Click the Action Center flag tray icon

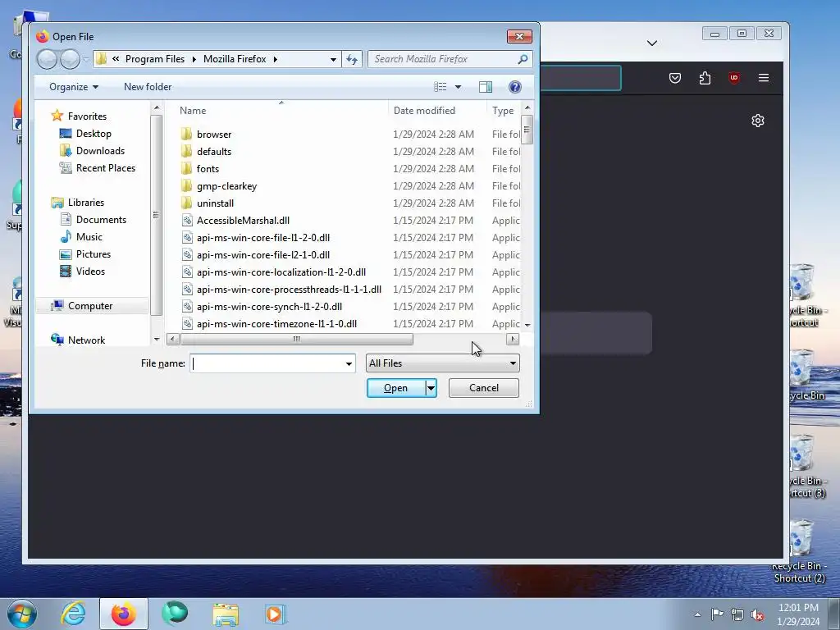click(x=717, y=614)
